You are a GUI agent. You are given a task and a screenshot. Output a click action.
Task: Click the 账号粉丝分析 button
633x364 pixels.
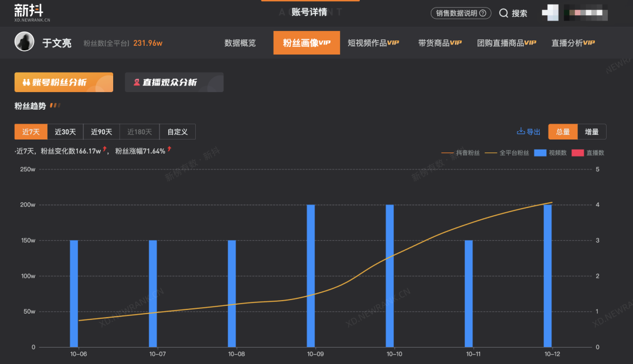click(x=63, y=83)
